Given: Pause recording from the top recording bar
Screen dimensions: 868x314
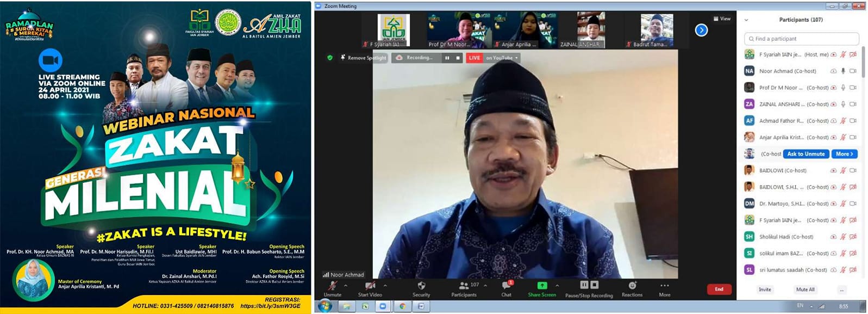Looking at the screenshot, I should click(x=447, y=58).
